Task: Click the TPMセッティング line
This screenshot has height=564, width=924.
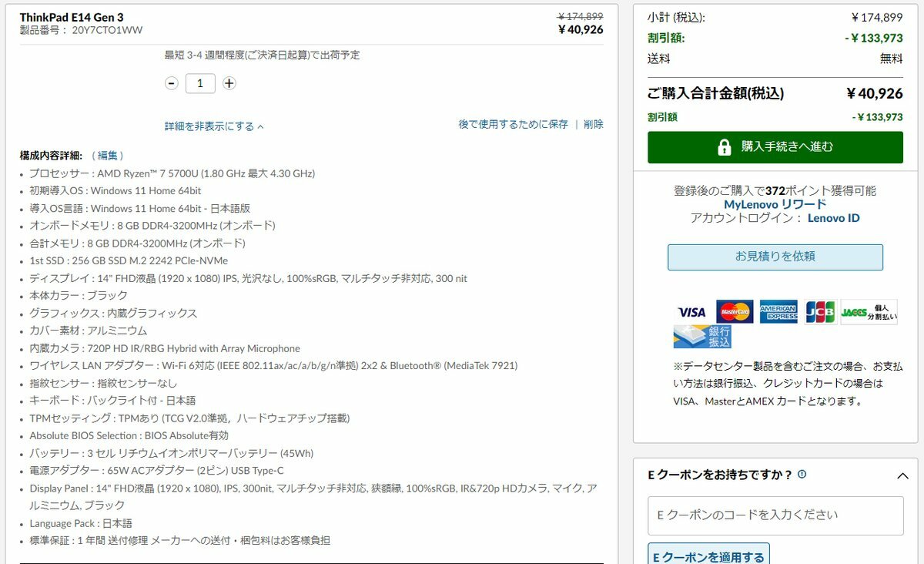Action: [189, 418]
